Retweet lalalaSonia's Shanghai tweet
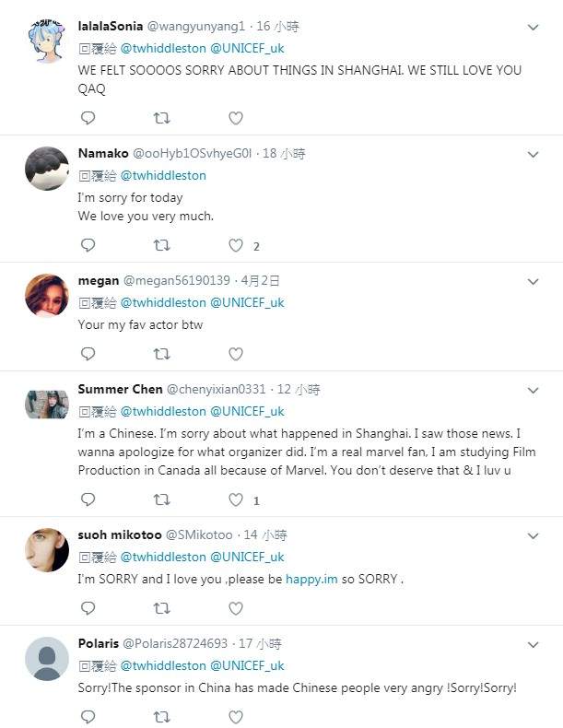Viewport: 563px width, 728px height. [161, 118]
